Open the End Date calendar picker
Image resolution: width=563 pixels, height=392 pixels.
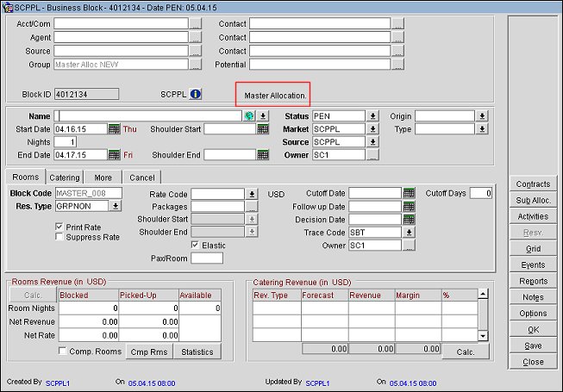114,155
